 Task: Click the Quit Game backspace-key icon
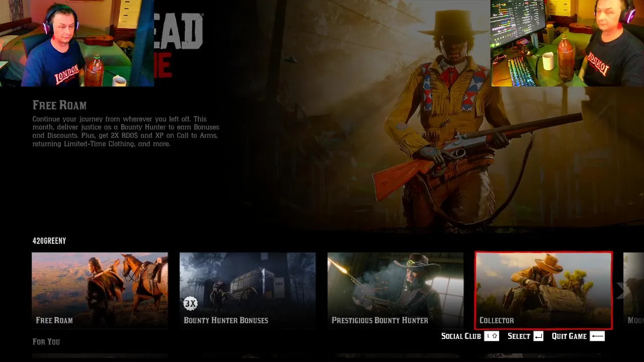[597, 336]
